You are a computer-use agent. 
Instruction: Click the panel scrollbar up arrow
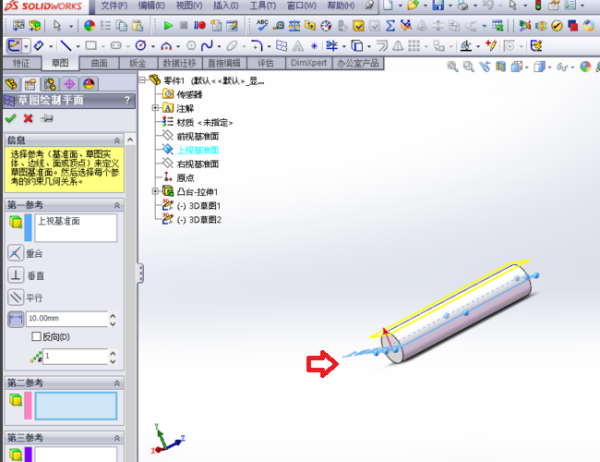[x=130, y=140]
